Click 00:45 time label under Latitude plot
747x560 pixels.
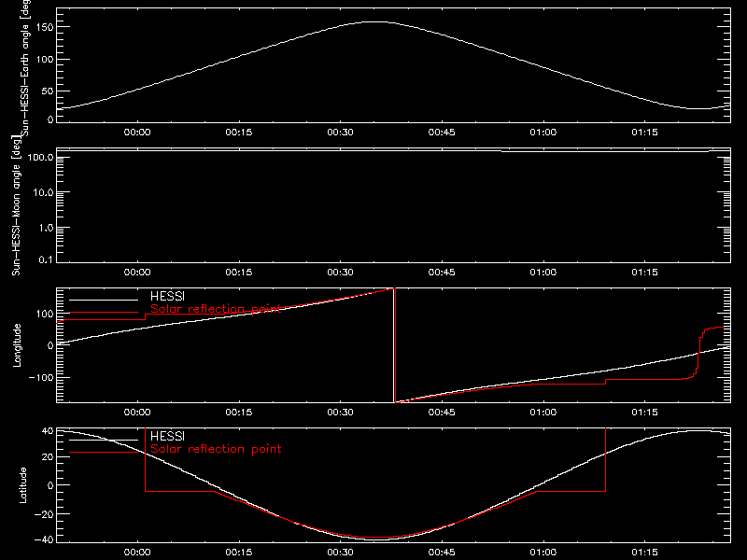pyautogui.click(x=442, y=552)
